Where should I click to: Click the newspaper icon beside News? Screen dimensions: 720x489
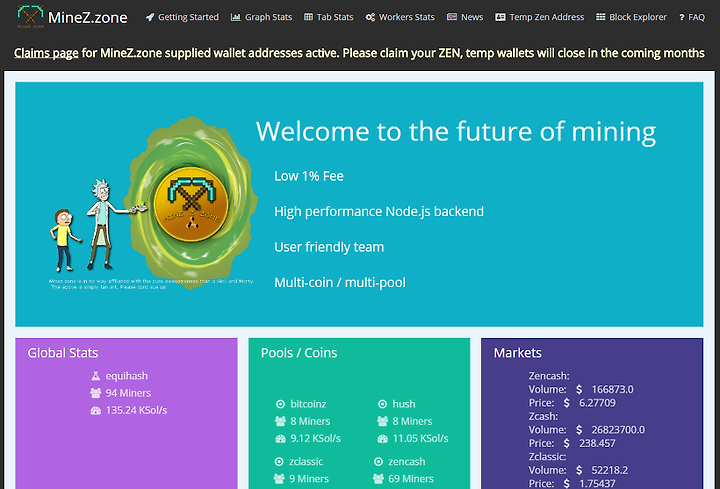(452, 17)
